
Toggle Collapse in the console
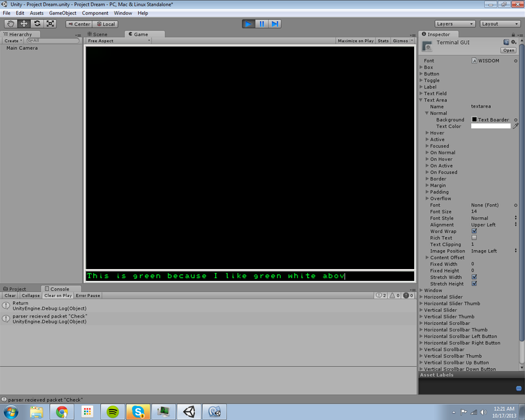(30, 295)
